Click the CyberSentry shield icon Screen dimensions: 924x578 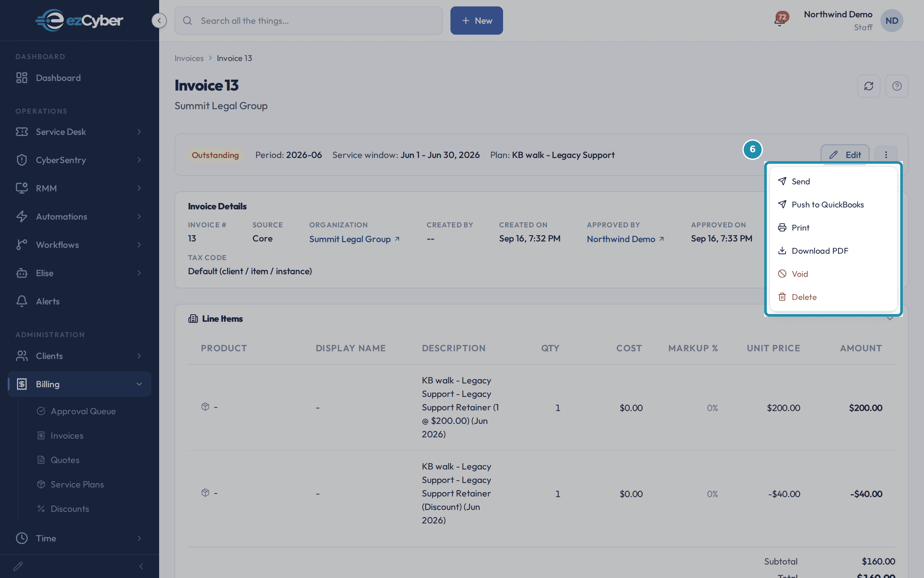22,160
